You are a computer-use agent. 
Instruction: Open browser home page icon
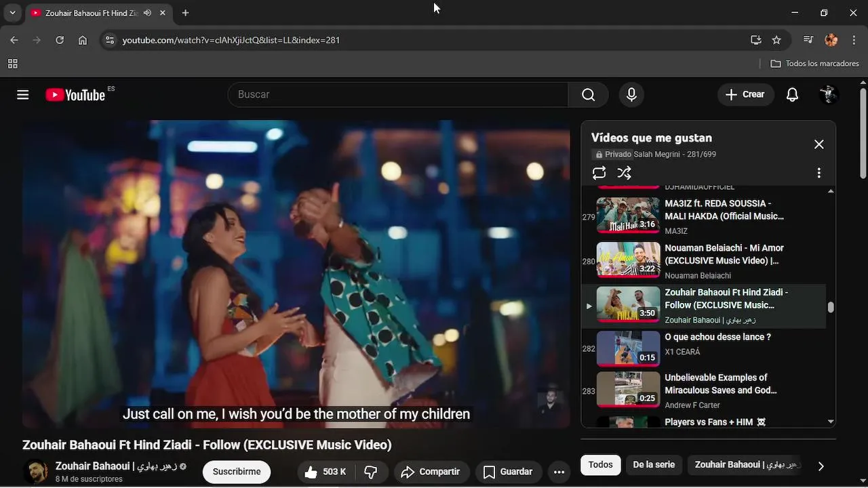tap(83, 40)
